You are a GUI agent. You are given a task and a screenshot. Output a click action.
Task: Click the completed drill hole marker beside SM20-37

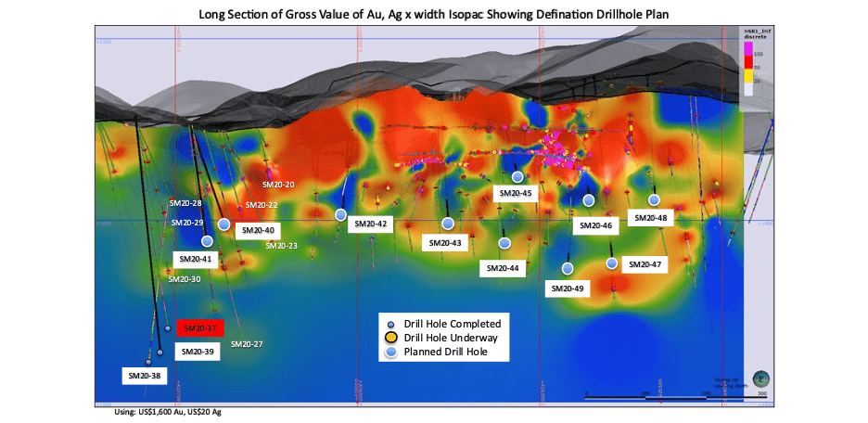click(x=168, y=328)
